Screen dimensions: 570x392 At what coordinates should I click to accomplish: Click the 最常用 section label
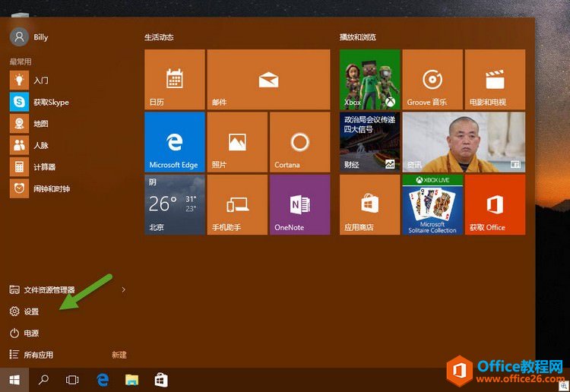(21, 62)
